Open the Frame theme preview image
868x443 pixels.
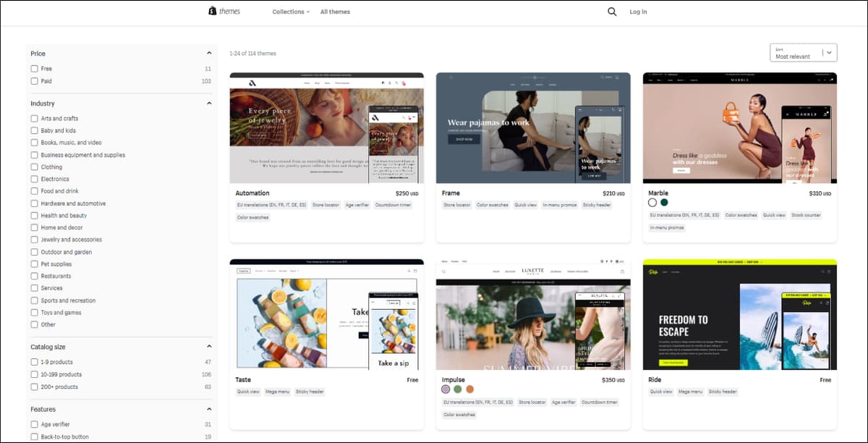[x=533, y=128]
